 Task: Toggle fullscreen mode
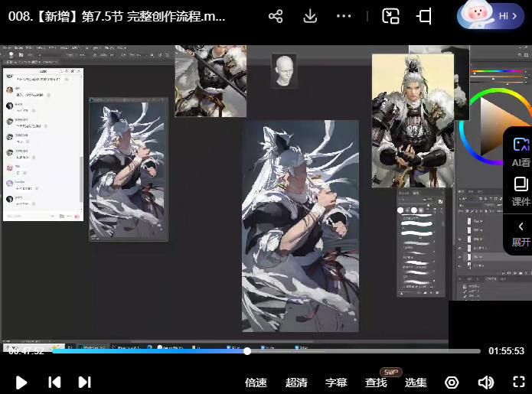(517, 383)
